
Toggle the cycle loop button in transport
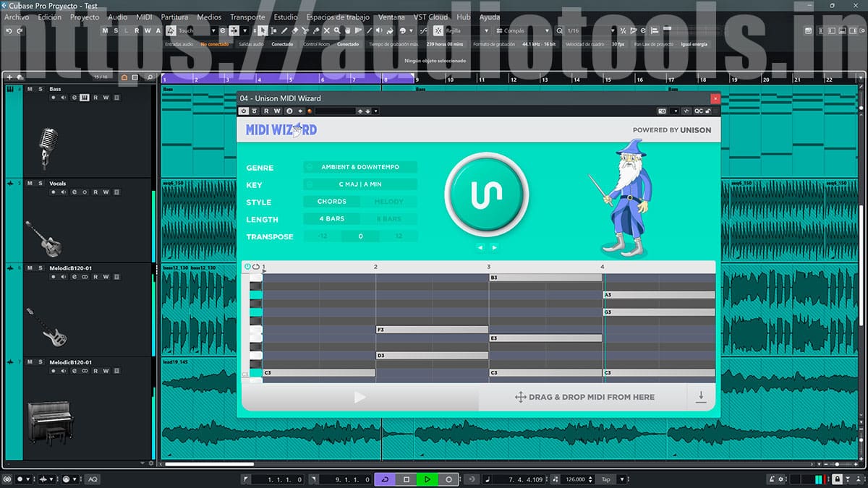coord(385,479)
